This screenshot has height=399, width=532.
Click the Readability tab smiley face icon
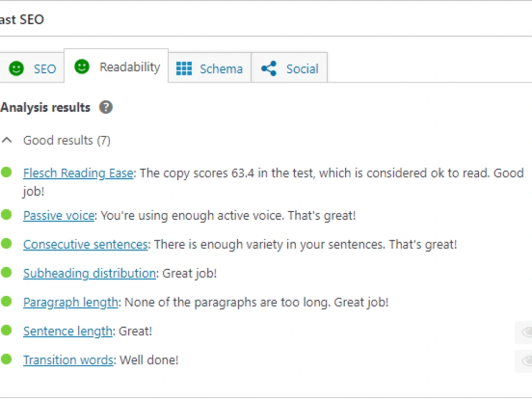[x=82, y=66]
